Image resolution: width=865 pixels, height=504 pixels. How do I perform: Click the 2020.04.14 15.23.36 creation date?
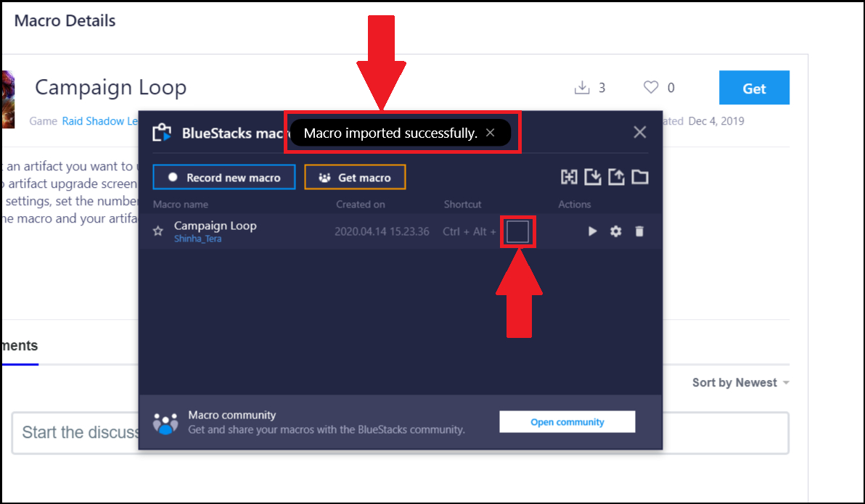click(382, 231)
